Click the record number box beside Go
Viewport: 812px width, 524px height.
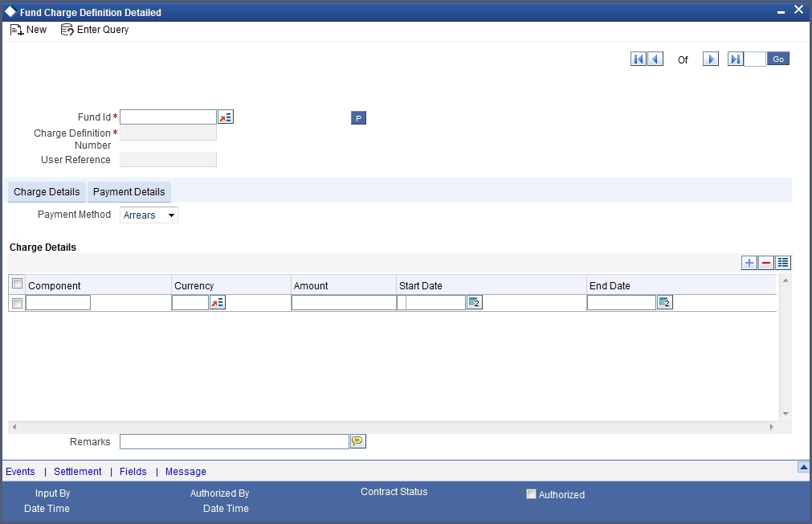[x=755, y=59]
